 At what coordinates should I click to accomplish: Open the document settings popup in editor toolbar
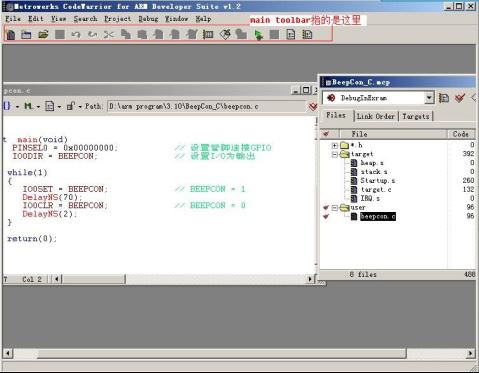53,106
